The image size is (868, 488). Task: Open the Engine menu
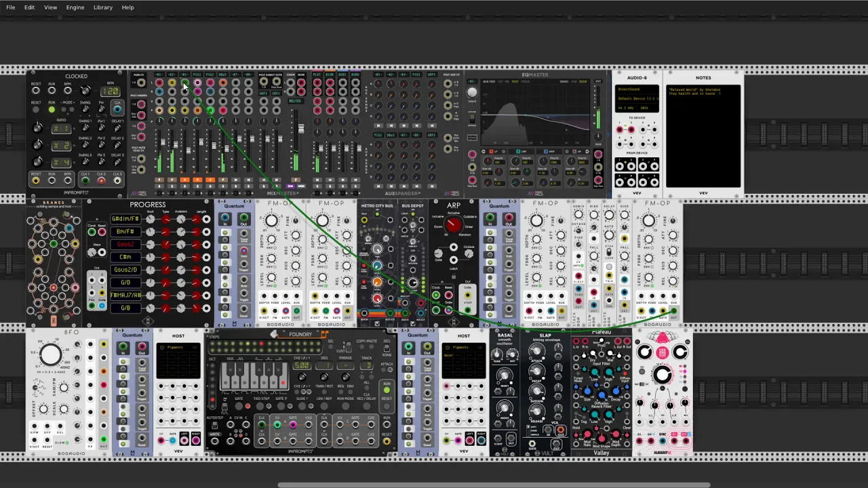tap(75, 7)
